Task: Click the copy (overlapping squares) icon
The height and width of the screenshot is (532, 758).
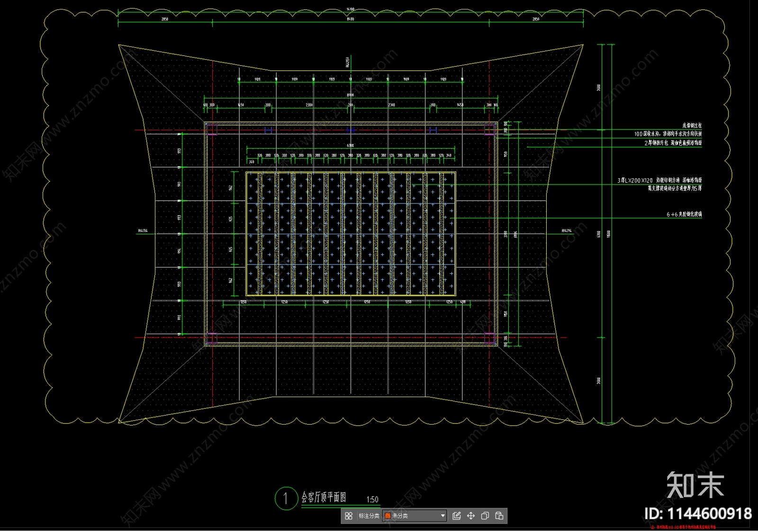Action: (x=485, y=516)
